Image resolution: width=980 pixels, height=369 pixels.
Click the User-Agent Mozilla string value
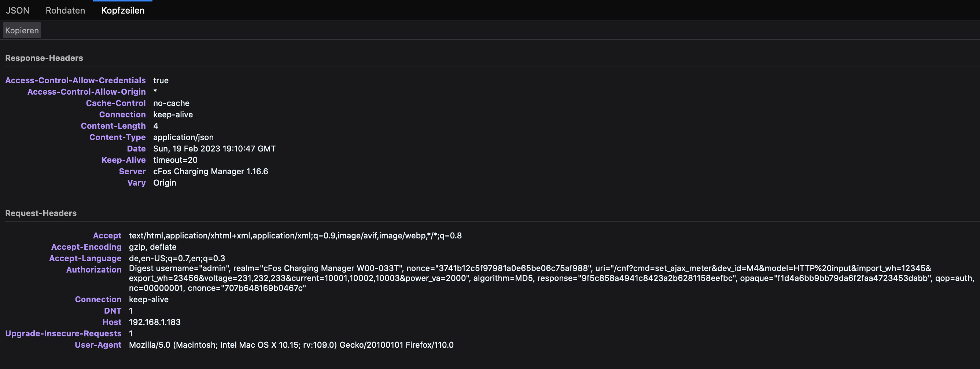(x=291, y=346)
